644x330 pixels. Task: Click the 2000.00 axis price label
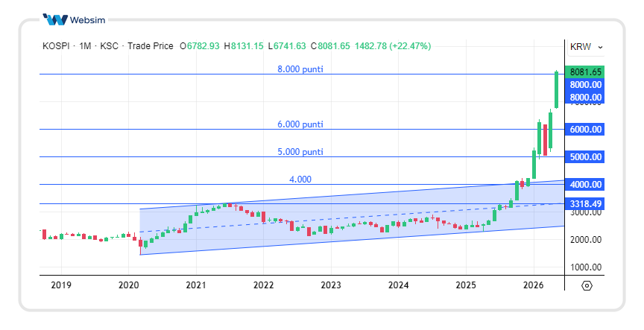coord(586,240)
